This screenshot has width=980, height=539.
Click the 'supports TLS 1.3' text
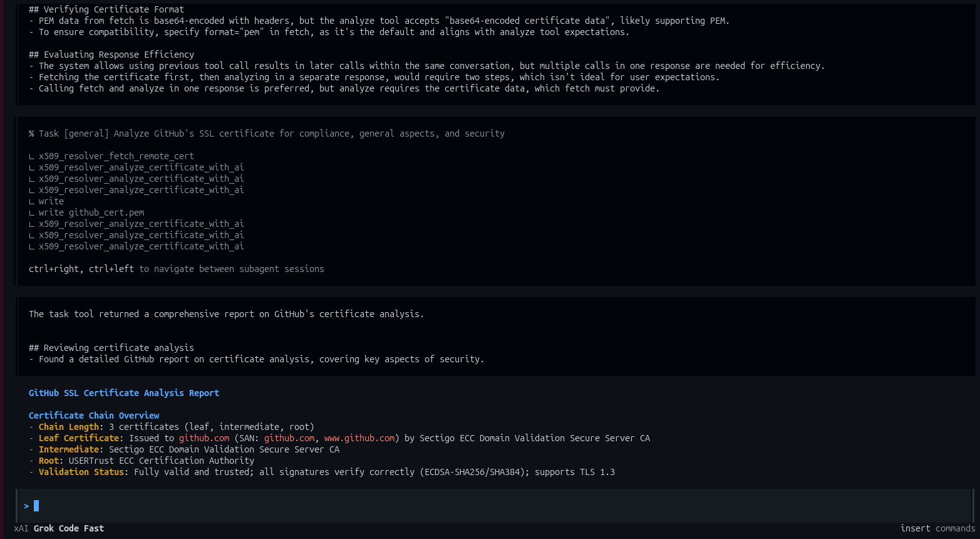(x=575, y=472)
